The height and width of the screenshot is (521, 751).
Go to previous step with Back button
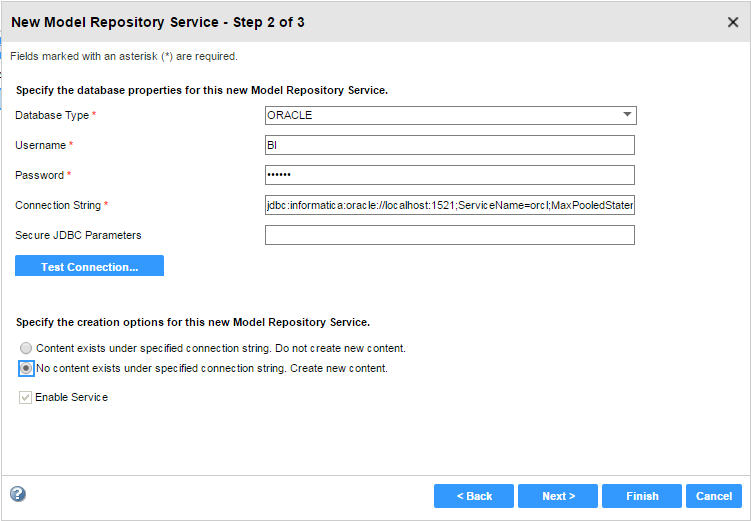[473, 496]
